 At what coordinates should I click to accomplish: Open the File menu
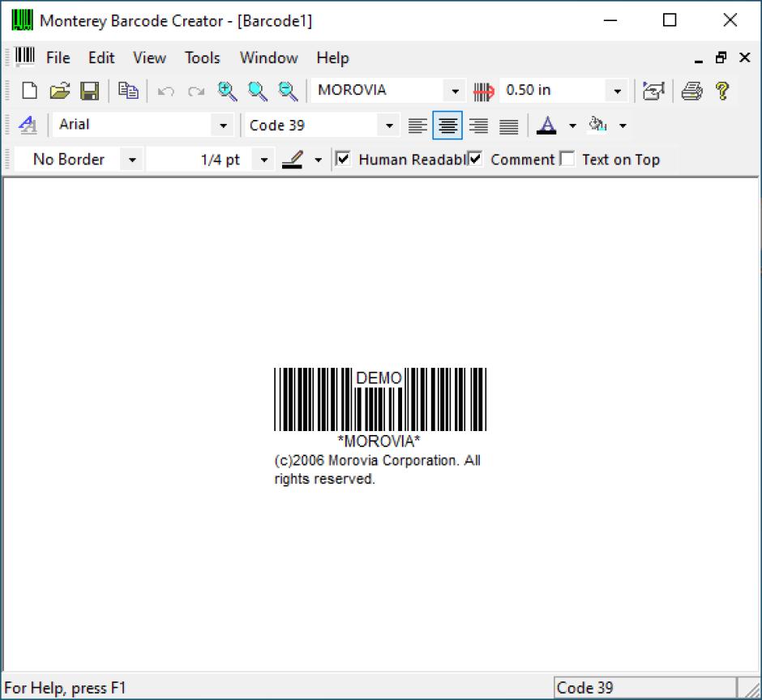[58, 58]
